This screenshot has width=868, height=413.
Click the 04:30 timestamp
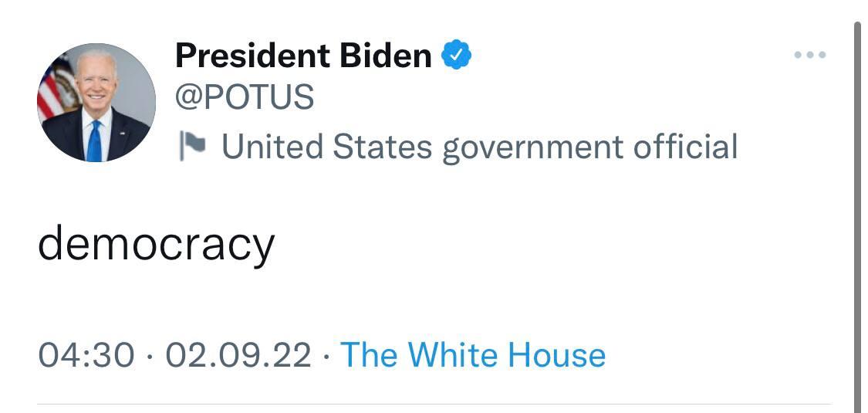coord(85,355)
